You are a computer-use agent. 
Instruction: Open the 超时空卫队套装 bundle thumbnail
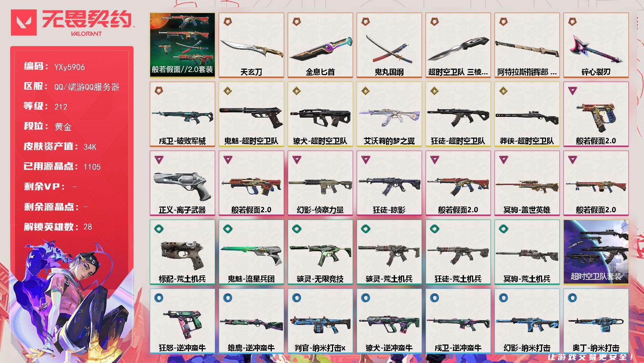(596, 252)
